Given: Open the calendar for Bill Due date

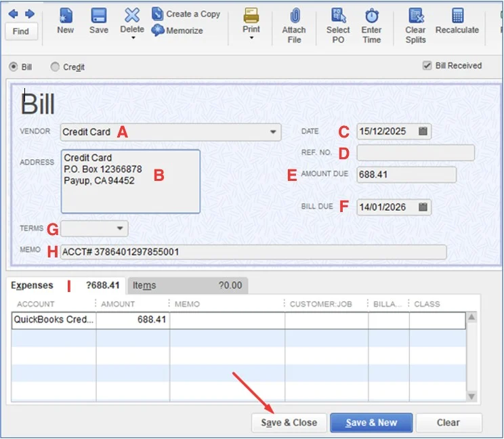Looking at the screenshot, I should coord(423,207).
